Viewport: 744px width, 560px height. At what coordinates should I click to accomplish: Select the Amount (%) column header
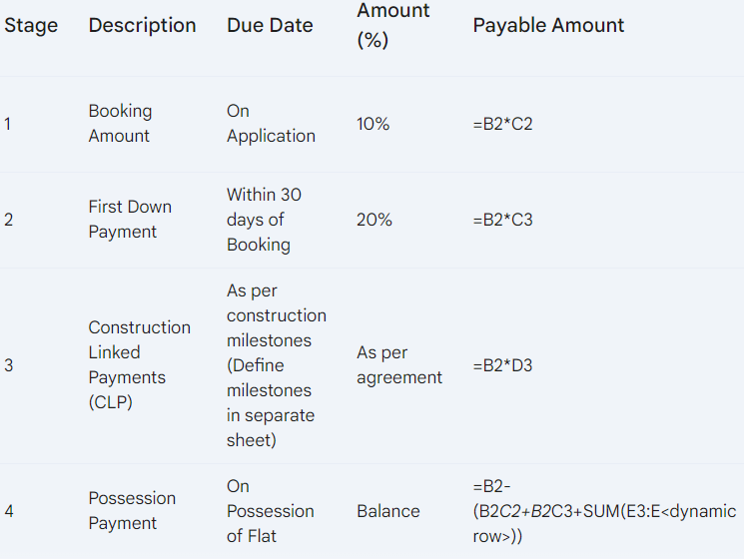coord(392,25)
